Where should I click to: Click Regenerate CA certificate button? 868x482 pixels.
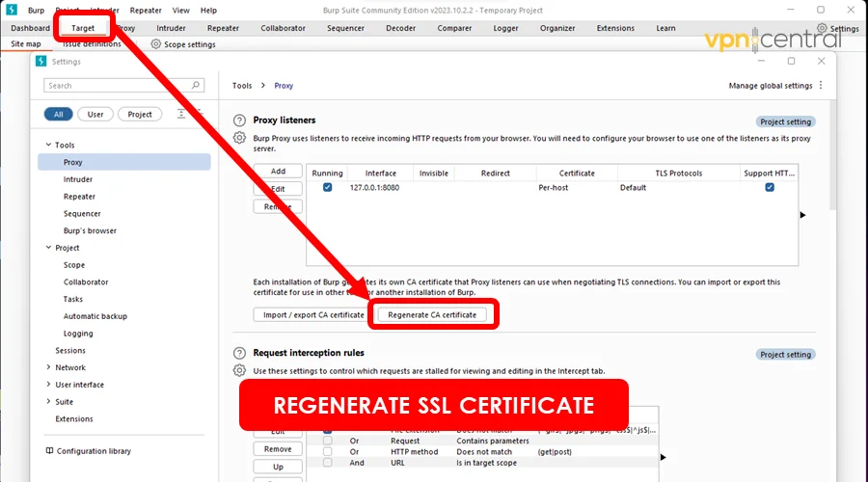coord(432,315)
